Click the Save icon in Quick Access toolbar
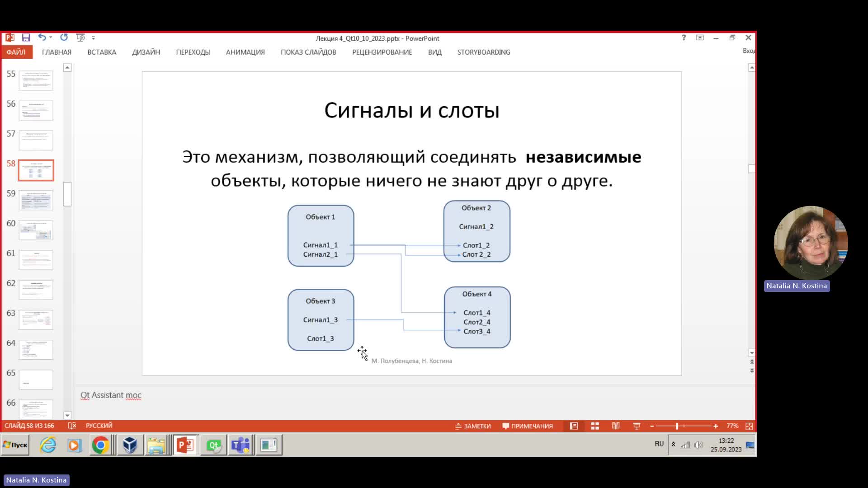The width and height of the screenshot is (868, 488). (x=26, y=38)
